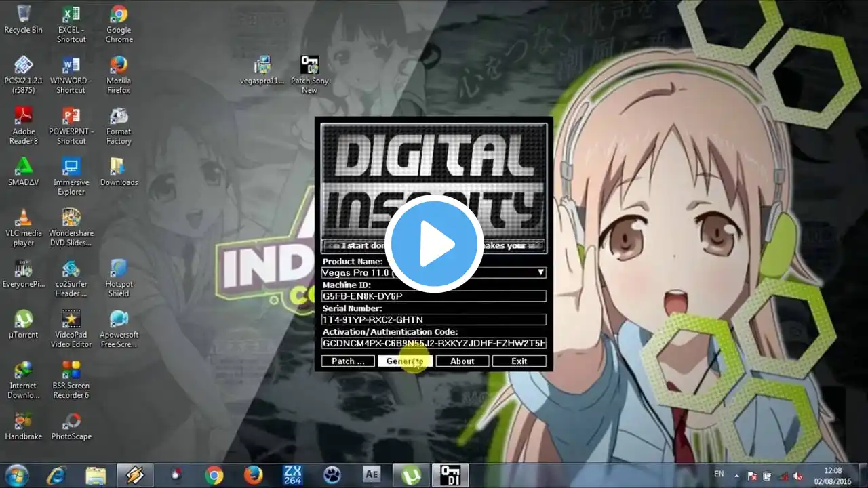The height and width of the screenshot is (488, 868).
Task: Click the Internet Download Manager desktop icon
Action: (x=23, y=380)
